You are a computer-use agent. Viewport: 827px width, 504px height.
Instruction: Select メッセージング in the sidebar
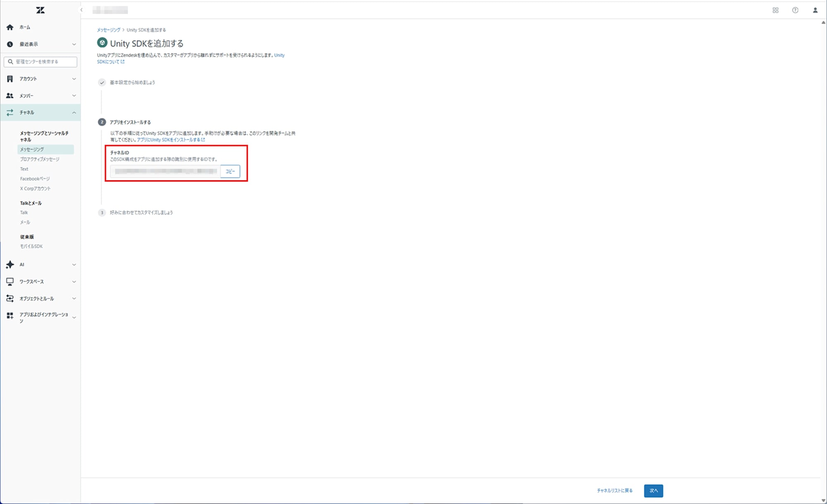[45, 149]
